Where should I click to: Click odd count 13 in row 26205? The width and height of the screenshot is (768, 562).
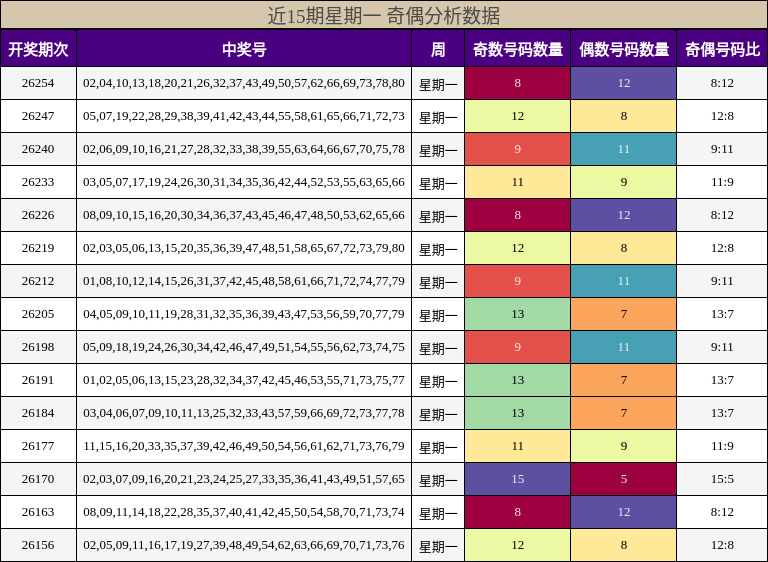(x=518, y=314)
